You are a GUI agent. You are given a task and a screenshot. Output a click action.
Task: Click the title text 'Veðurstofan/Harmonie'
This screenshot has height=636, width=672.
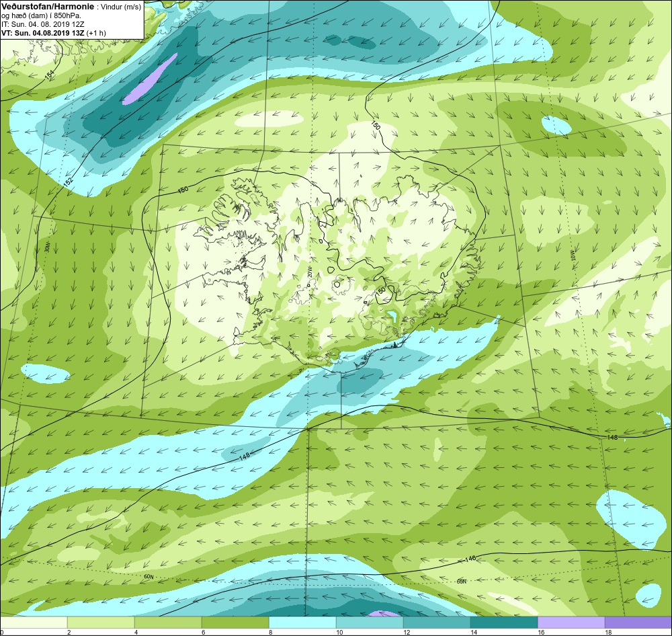click(48, 7)
